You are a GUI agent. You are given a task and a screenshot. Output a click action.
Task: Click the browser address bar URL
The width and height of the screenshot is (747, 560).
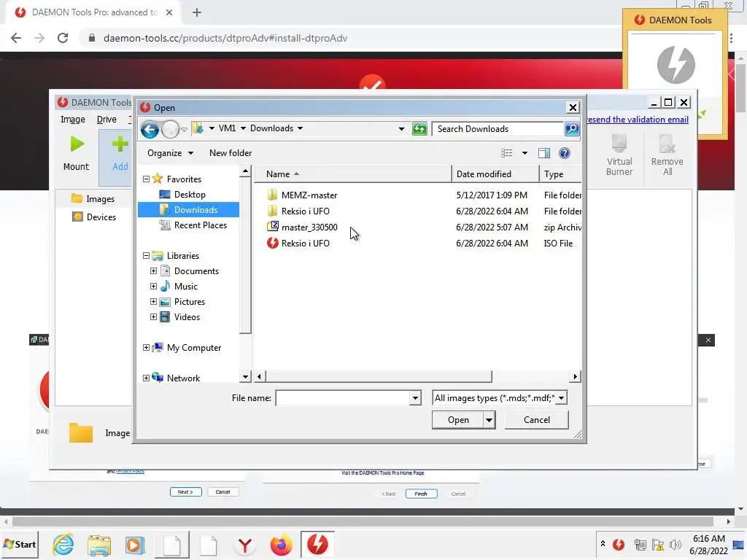click(225, 38)
